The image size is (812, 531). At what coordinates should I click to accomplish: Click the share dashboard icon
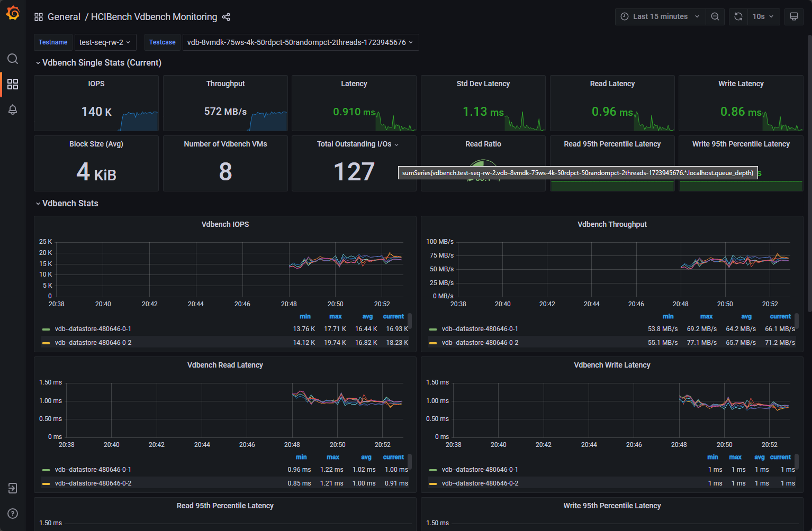coord(226,17)
